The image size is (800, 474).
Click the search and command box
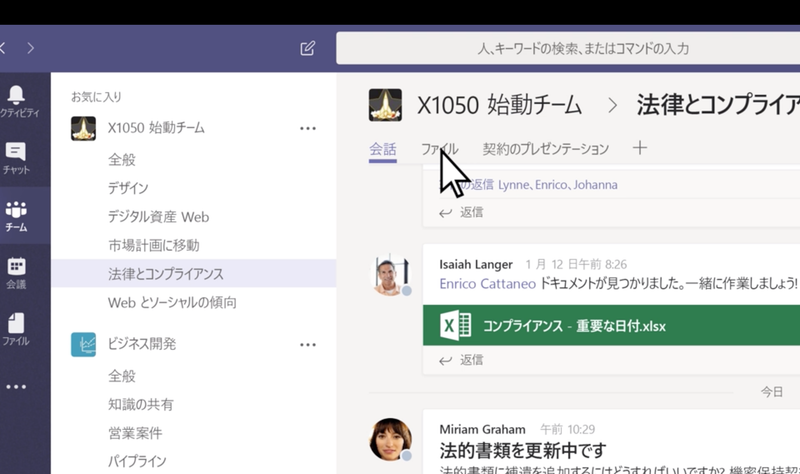click(568, 48)
